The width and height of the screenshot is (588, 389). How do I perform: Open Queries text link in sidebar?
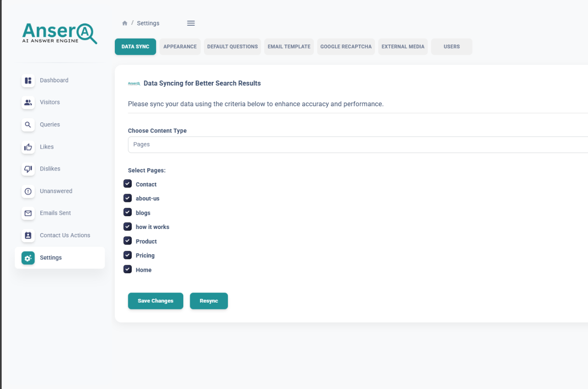tap(50, 125)
